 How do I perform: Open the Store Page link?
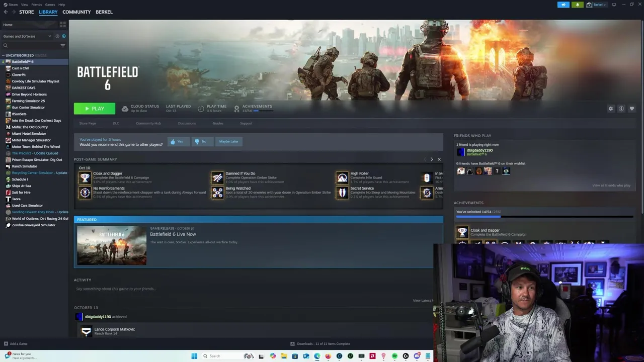[88, 123]
